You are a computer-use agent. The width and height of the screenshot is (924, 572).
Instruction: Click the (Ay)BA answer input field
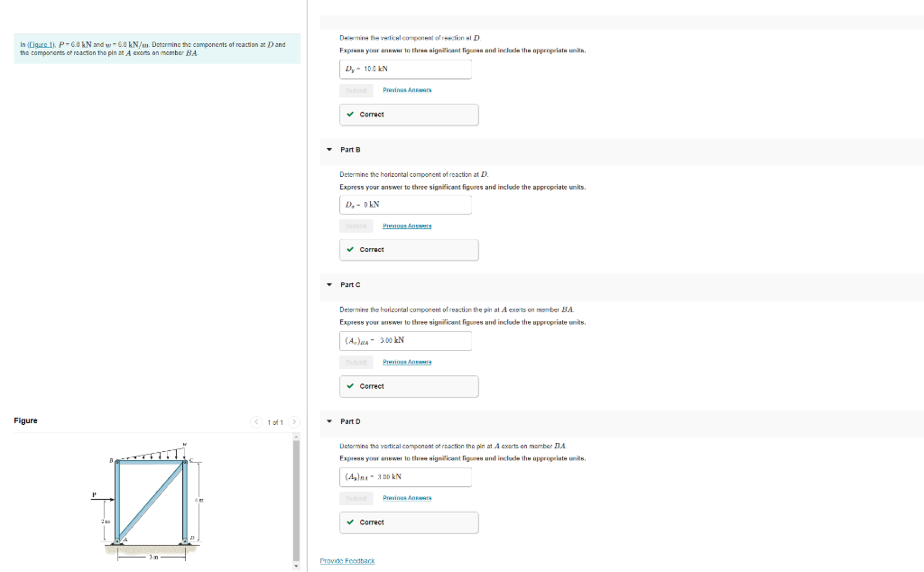coord(405,477)
